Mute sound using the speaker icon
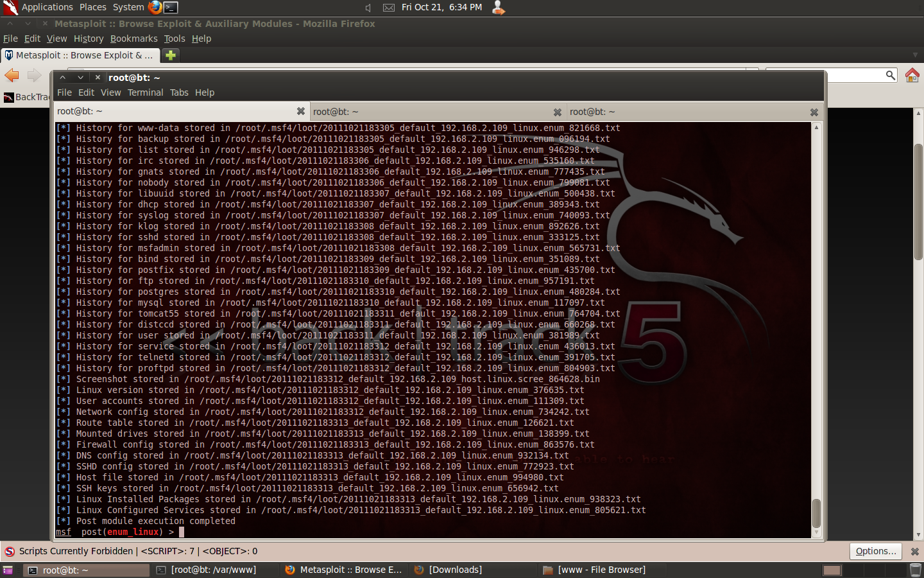The image size is (924, 578). (368, 7)
